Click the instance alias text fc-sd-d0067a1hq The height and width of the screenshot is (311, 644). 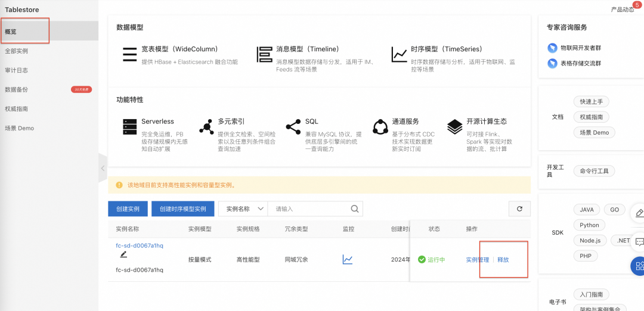coord(140,270)
